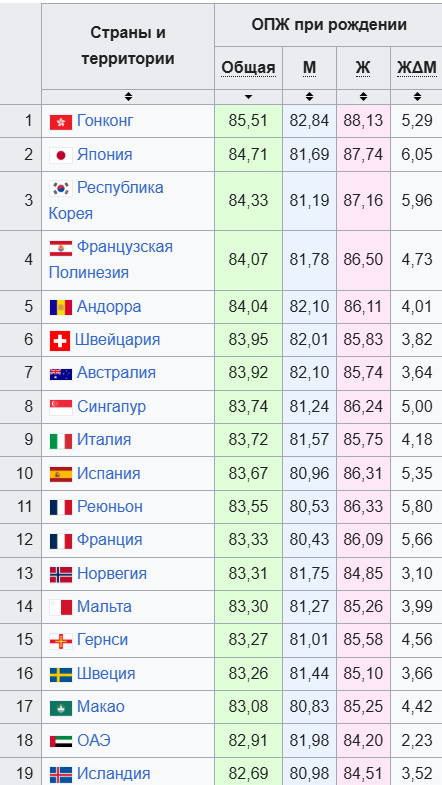
Task: Sort by the ЖΔМ column arrows
Action: coord(417,97)
